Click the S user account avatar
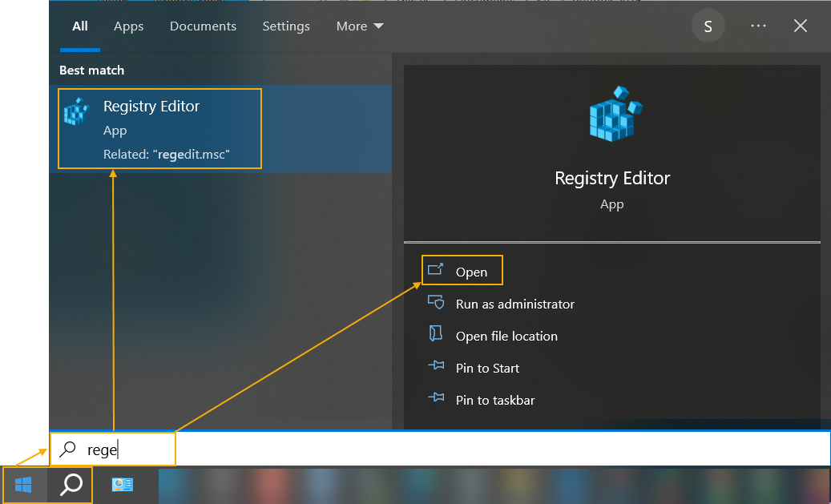The width and height of the screenshot is (831, 504). 708,26
